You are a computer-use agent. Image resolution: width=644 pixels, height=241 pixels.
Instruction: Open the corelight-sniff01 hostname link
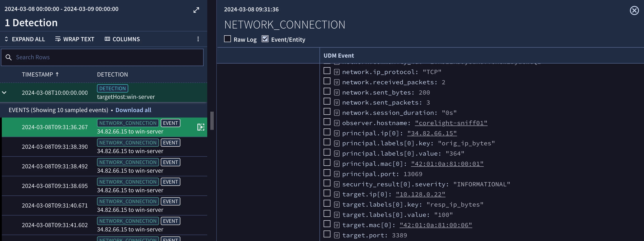pos(451,123)
